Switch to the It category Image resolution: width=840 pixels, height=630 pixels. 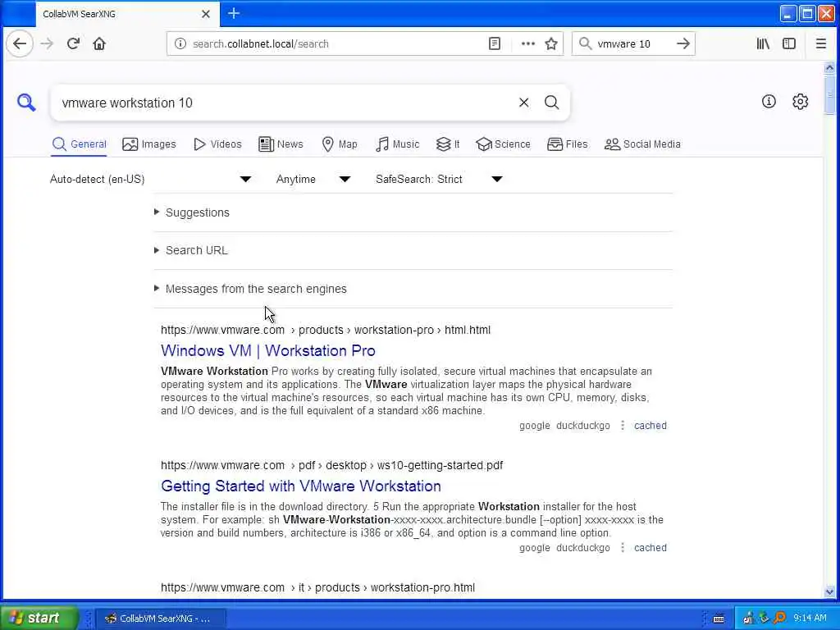(448, 144)
